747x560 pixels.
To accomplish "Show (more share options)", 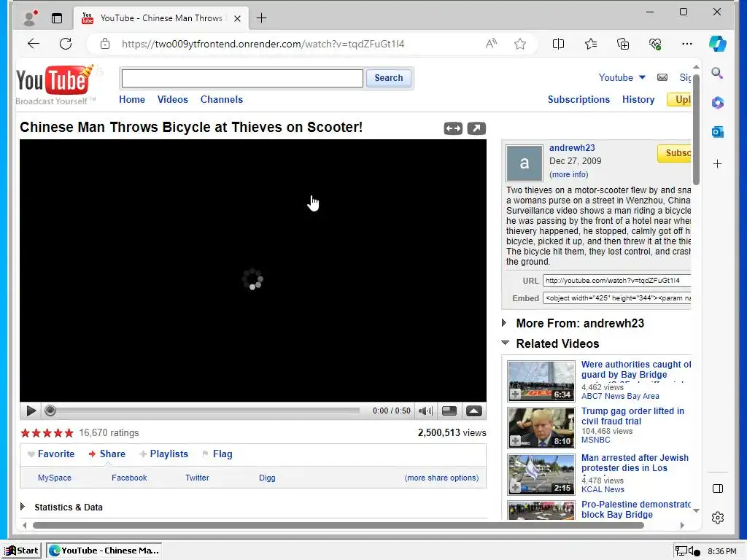I will 441,478.
